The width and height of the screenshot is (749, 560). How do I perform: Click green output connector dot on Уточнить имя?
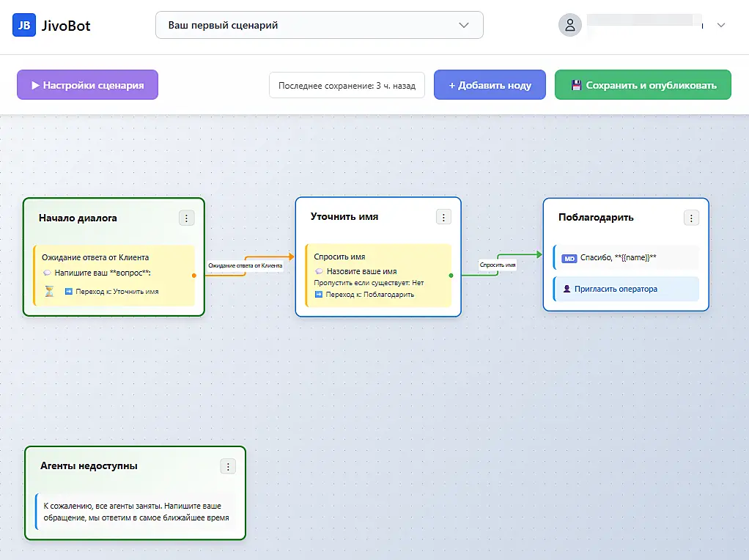tap(451, 275)
